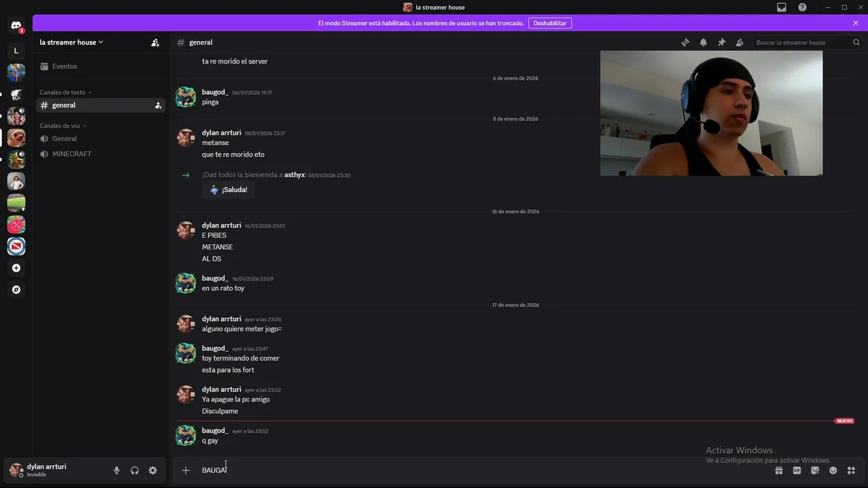Click the message "AL DS"
The height and width of the screenshot is (488, 868).
click(212, 259)
